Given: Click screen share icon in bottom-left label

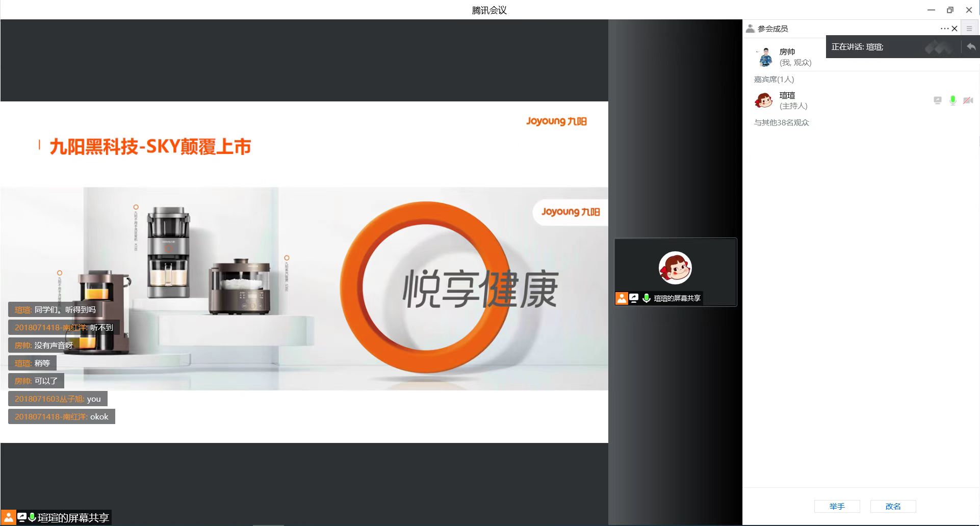Looking at the screenshot, I should coord(22,518).
